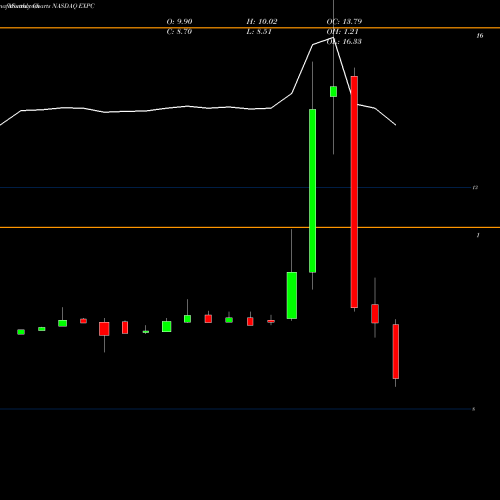Click the 16 price axis label
Screen dimensions: 500x500
pyautogui.click(x=480, y=36)
